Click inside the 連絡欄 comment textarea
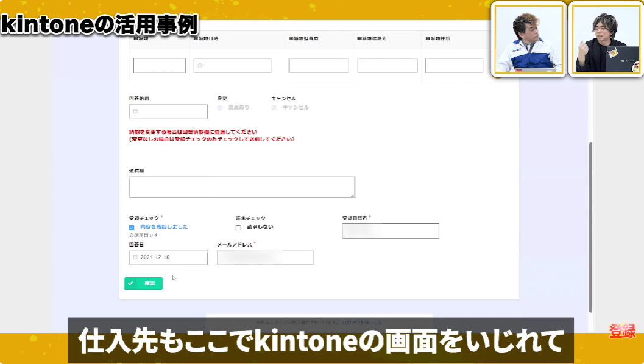The image size is (644, 364). pos(241,186)
